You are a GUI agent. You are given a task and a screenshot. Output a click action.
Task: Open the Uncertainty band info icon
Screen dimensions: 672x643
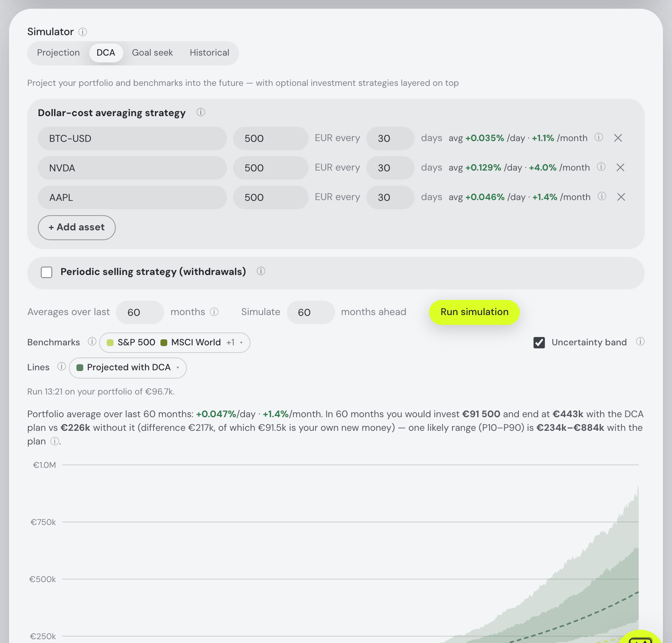coord(640,342)
